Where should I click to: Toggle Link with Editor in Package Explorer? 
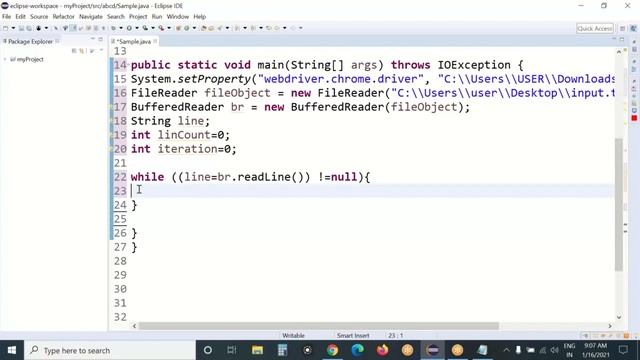click(x=82, y=51)
